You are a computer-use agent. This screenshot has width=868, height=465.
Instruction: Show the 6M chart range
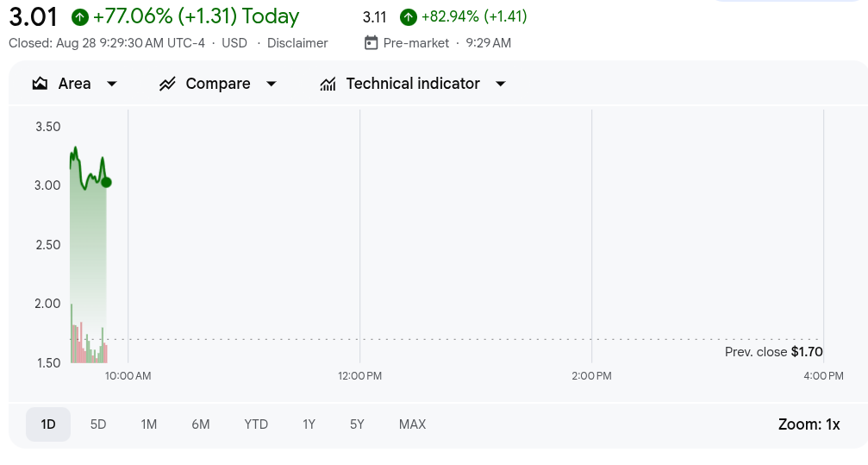[x=201, y=424]
